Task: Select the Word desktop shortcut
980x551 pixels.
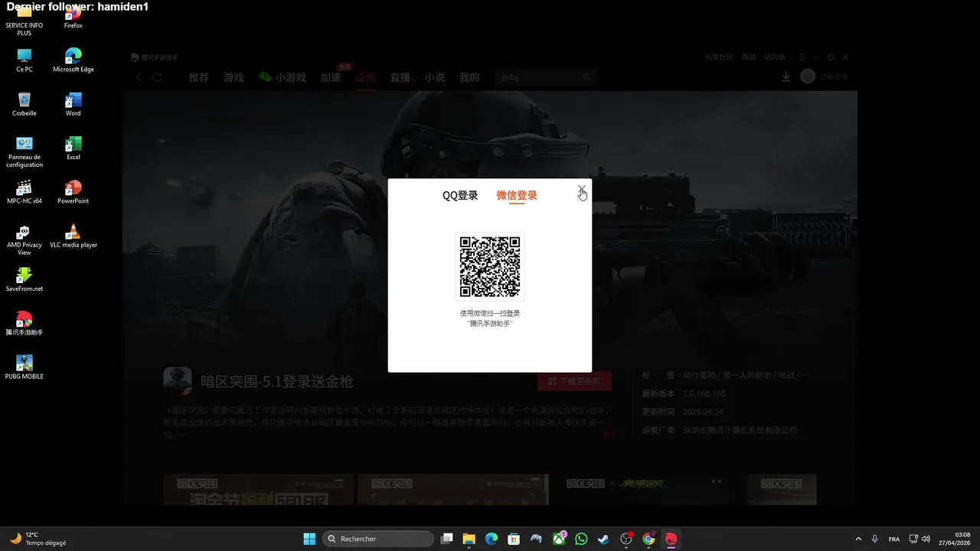Action: (x=73, y=105)
